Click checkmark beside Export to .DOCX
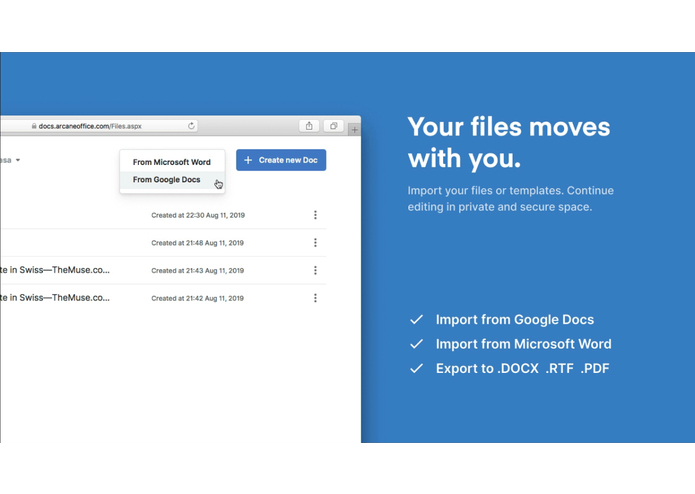695x494 pixels. [417, 368]
